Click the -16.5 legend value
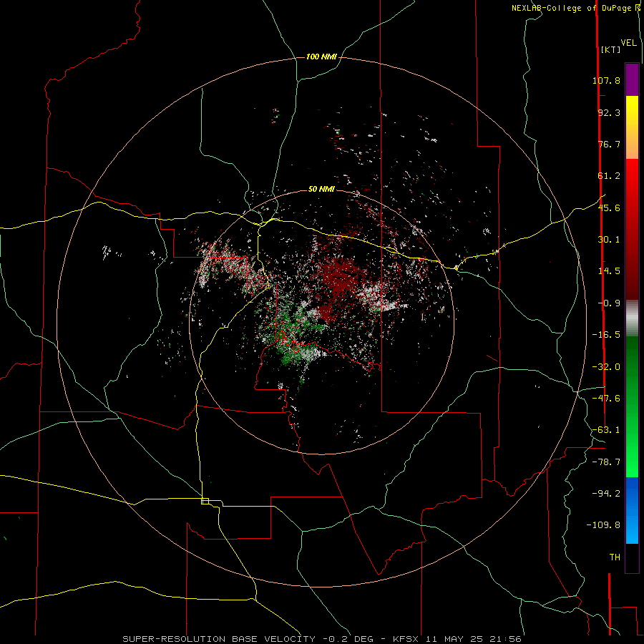Screen dimensions: 644x644 click(606, 335)
